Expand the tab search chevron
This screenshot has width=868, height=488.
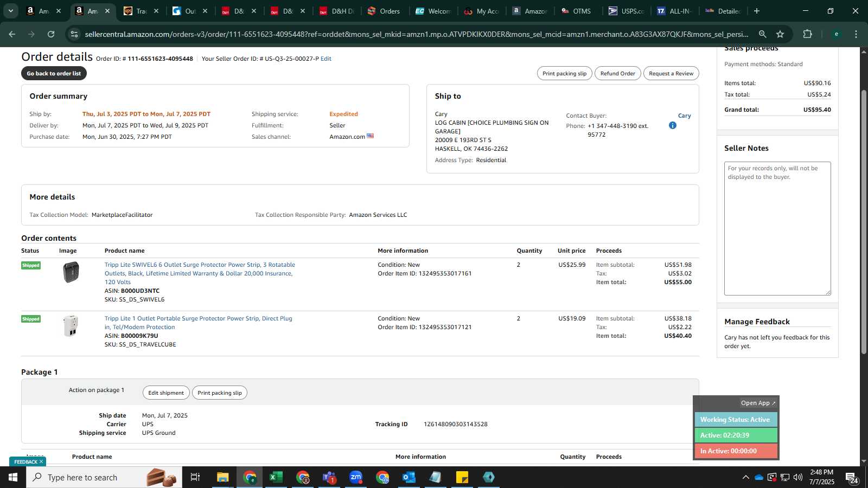(x=10, y=11)
